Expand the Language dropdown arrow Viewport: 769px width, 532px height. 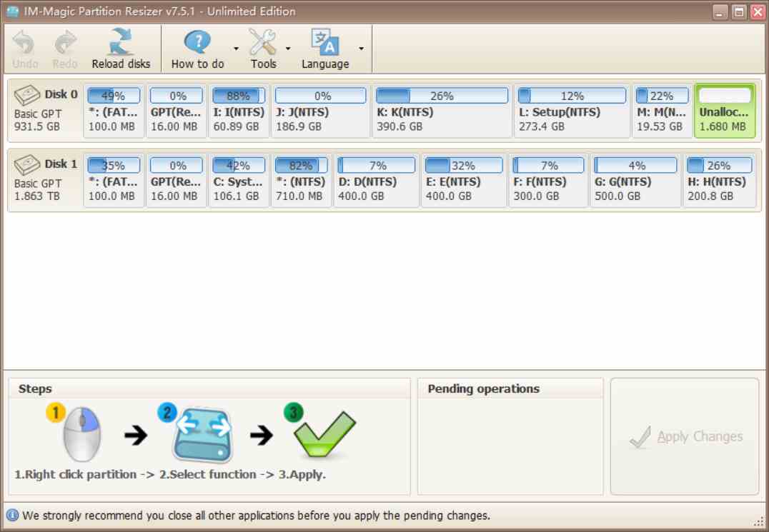(362, 49)
